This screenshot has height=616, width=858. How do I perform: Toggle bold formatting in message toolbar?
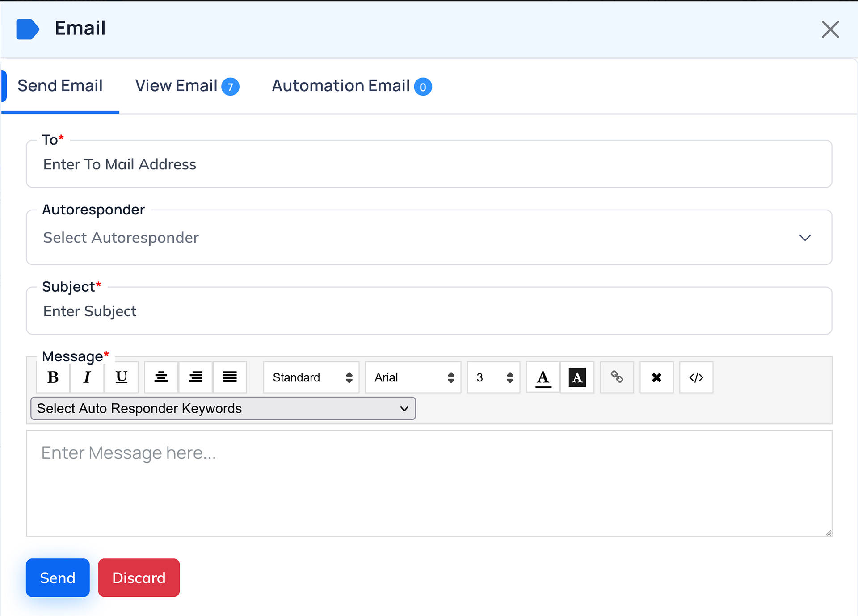pos(53,377)
